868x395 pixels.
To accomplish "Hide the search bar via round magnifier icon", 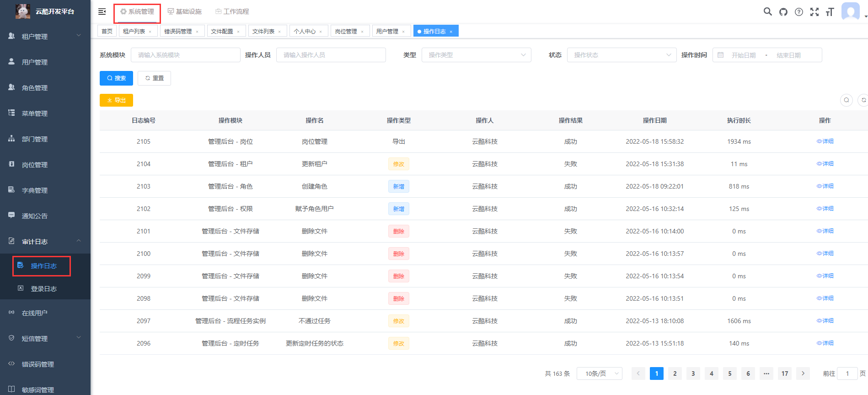I will (x=847, y=100).
